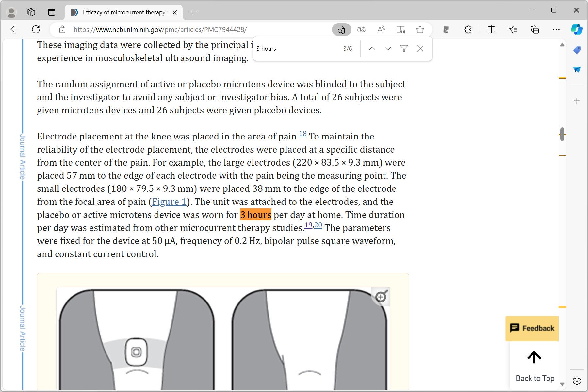
Task: Click Back to Top
Action: coord(535,367)
